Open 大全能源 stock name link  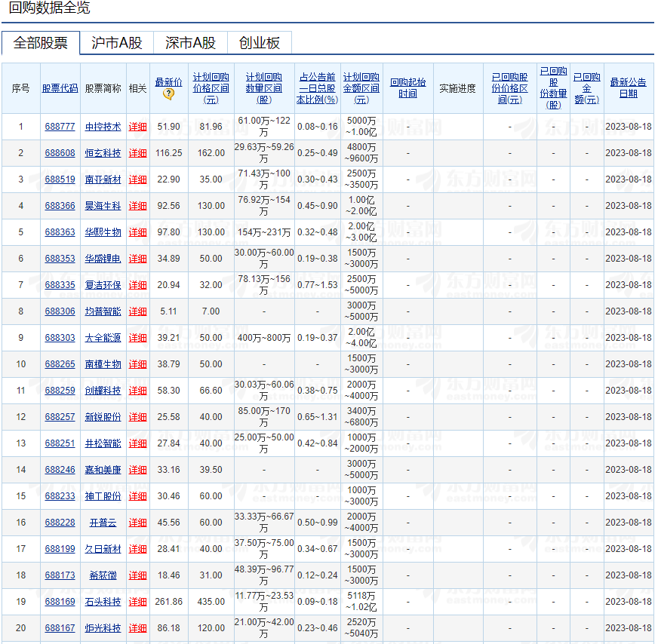point(103,338)
